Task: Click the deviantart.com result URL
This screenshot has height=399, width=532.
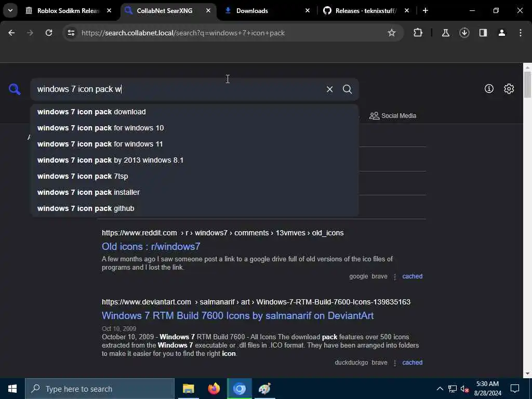Action: click(256, 302)
